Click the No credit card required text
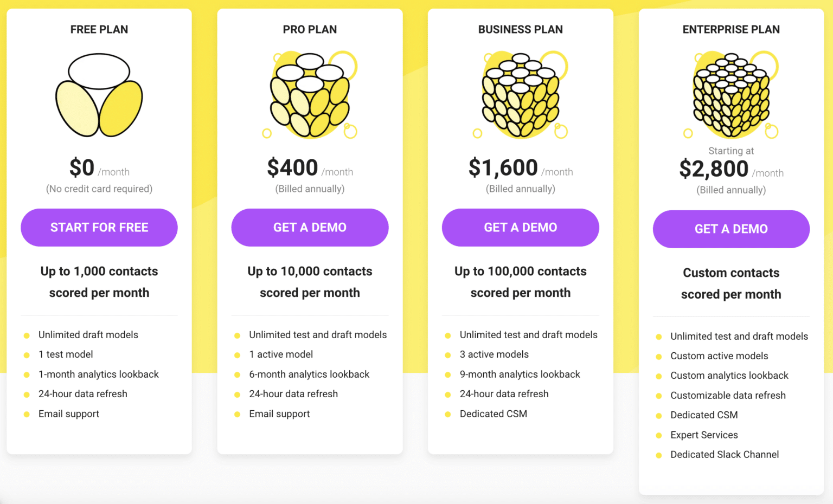This screenshot has height=504, width=833. click(99, 189)
